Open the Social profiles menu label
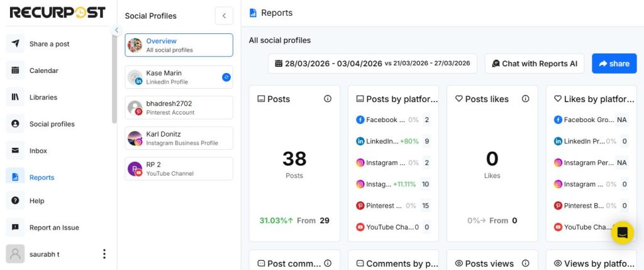 52,124
